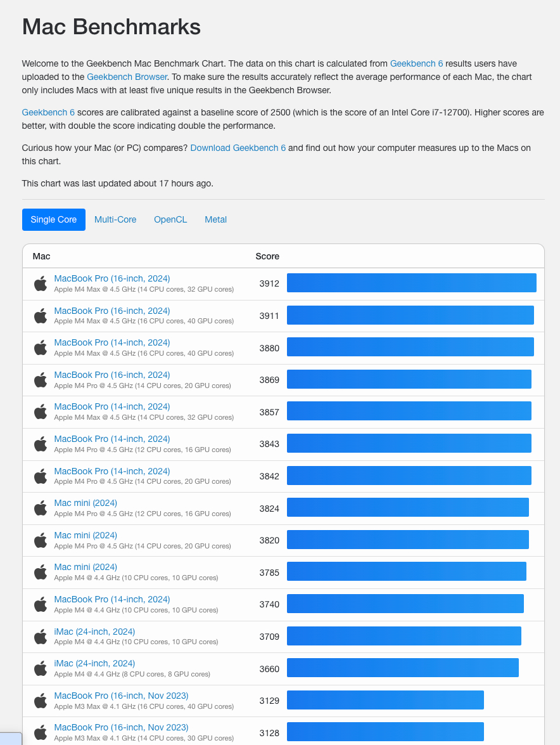Switch to the Multi-Core tab
The width and height of the screenshot is (560, 745).
coord(115,219)
